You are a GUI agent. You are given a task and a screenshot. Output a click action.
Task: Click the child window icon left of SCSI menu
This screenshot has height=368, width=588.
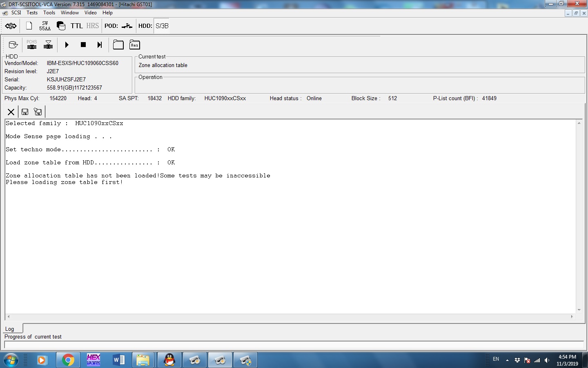click(x=5, y=13)
